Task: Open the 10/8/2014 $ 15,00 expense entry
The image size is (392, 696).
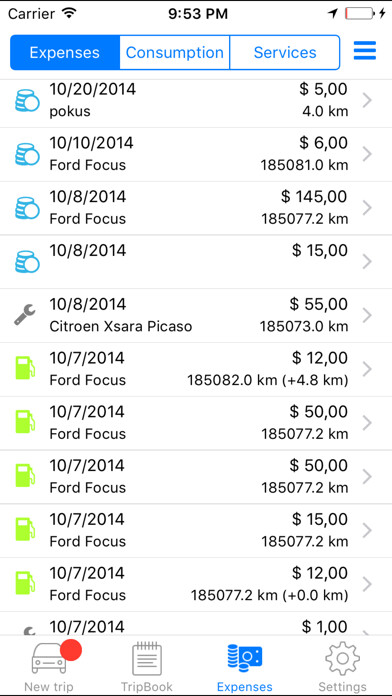Action: [x=196, y=262]
